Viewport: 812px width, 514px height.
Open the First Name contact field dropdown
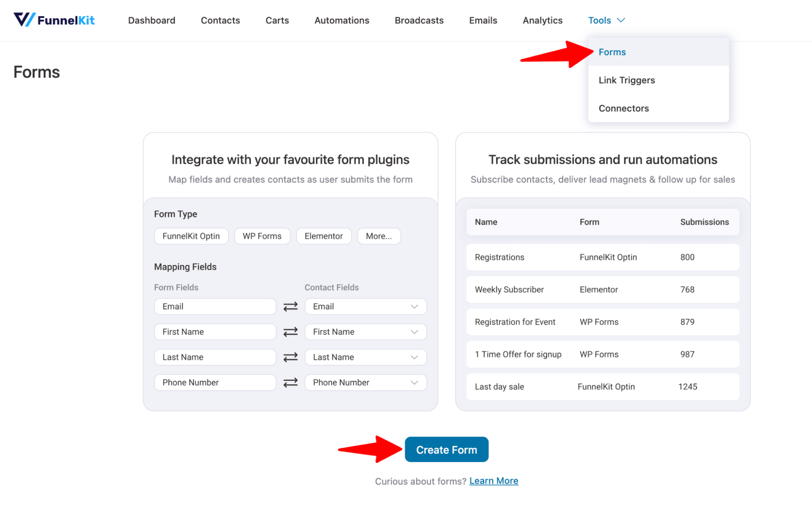pyautogui.click(x=366, y=332)
